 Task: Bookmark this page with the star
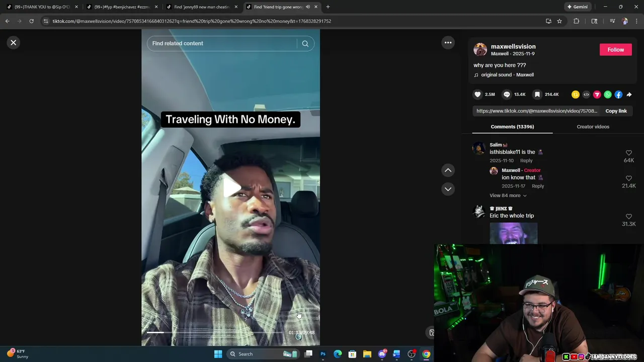point(559,21)
